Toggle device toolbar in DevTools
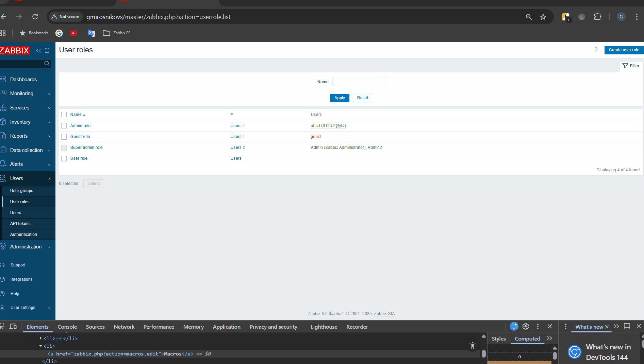This screenshot has height=364, width=644. click(x=13, y=327)
